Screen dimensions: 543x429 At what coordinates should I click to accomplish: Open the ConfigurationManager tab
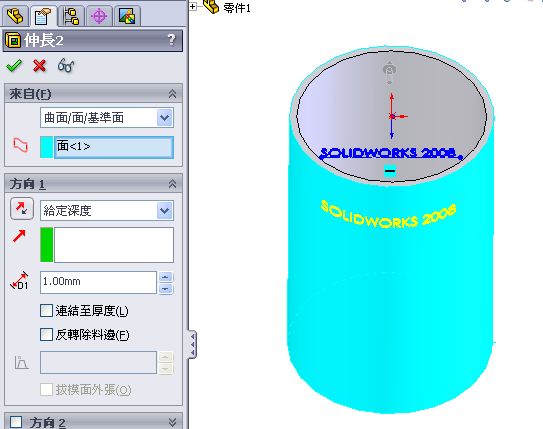[x=71, y=16]
